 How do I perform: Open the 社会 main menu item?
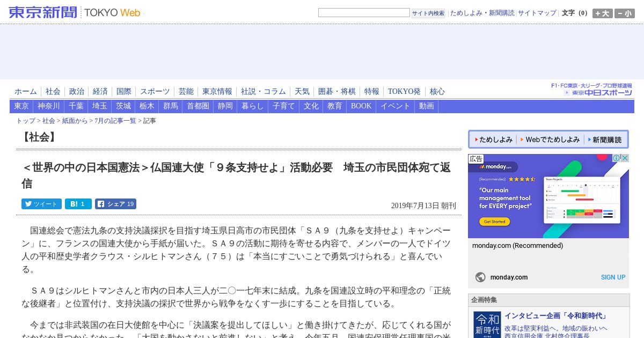coord(53,92)
